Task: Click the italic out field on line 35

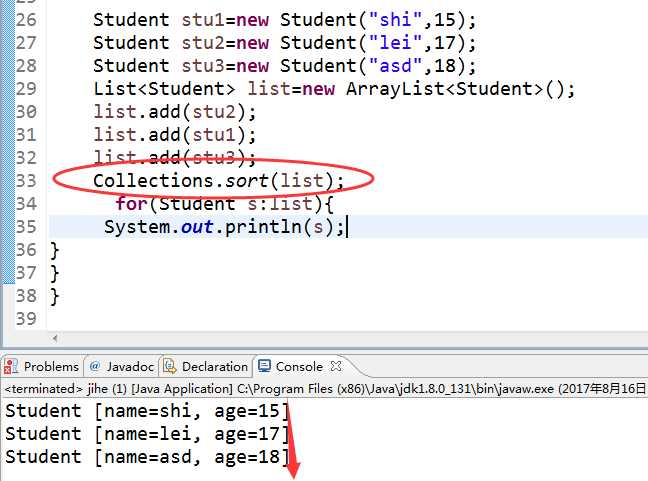Action: pos(197,227)
